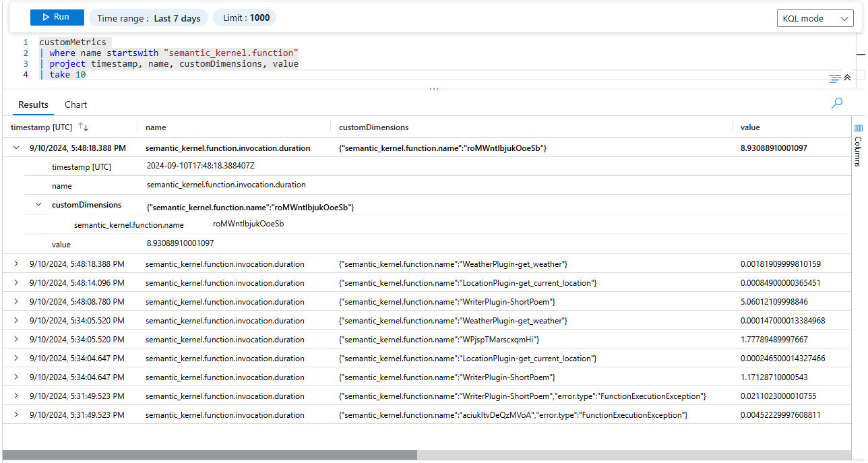
Task: Expand the last row with aciukItvDeQzMVoA
Action: (x=16, y=415)
